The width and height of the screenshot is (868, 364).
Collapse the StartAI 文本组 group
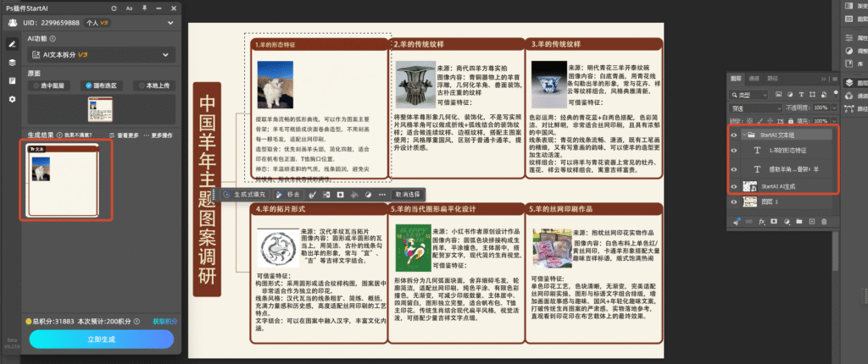[743, 135]
